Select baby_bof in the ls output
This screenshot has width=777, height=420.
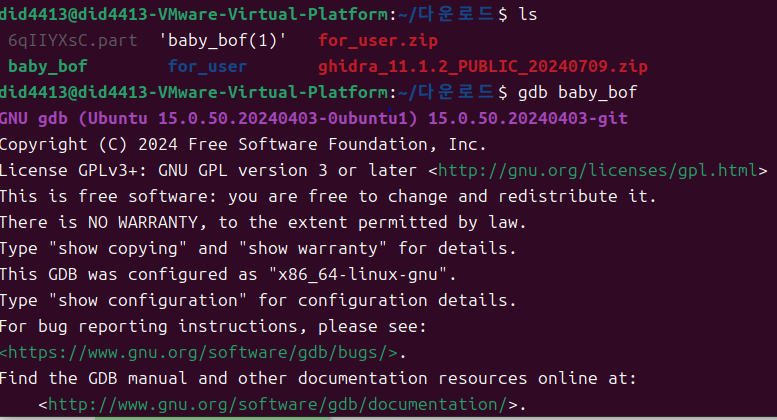click(48, 66)
